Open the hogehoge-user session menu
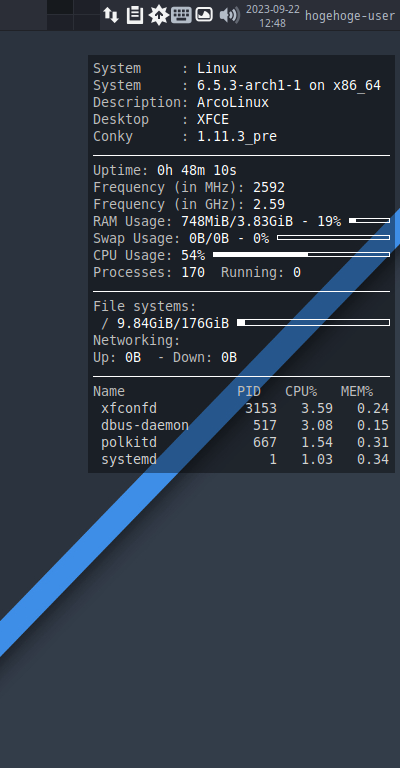This screenshot has height=768, width=400. click(x=350, y=16)
